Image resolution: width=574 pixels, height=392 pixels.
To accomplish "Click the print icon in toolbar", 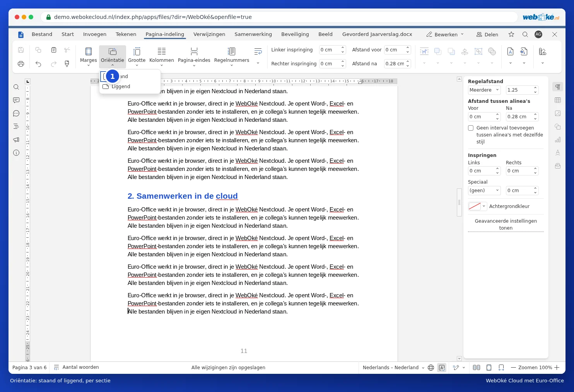I will (x=21, y=64).
